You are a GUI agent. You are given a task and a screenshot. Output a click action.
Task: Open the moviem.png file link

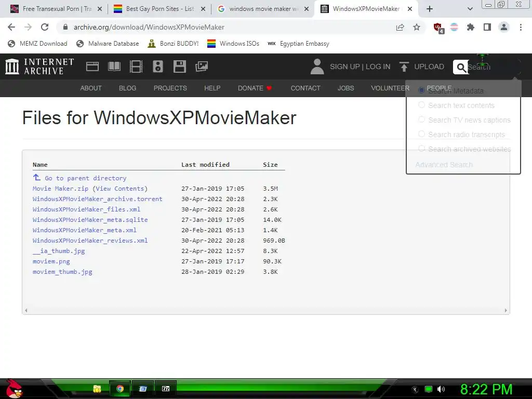[x=51, y=261]
